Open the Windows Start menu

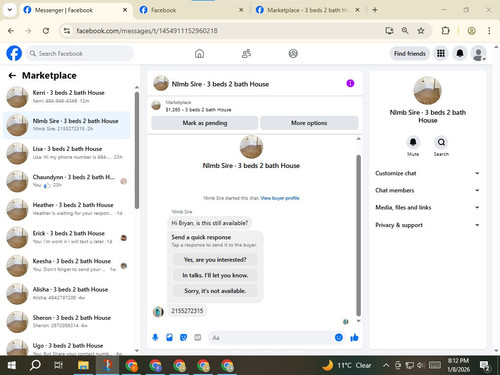[11, 365]
